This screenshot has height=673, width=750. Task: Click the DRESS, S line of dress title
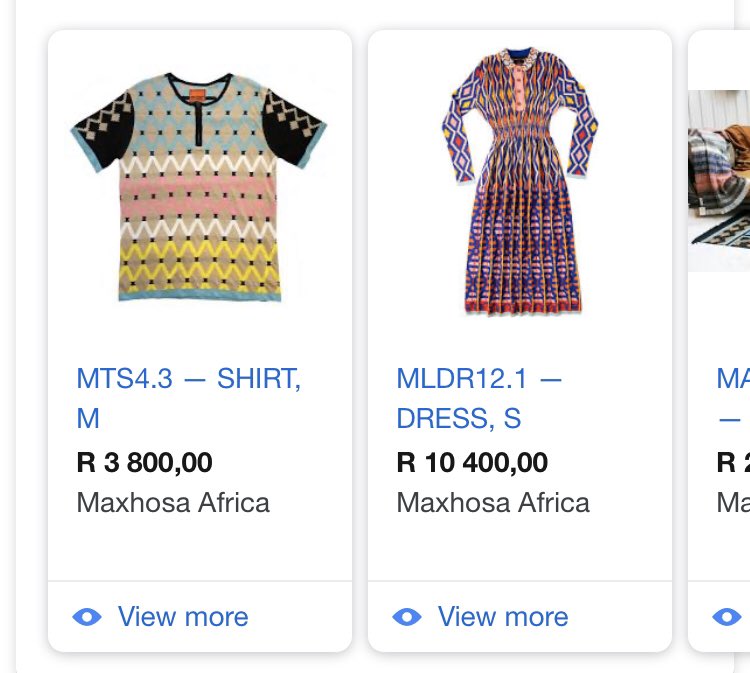459,419
